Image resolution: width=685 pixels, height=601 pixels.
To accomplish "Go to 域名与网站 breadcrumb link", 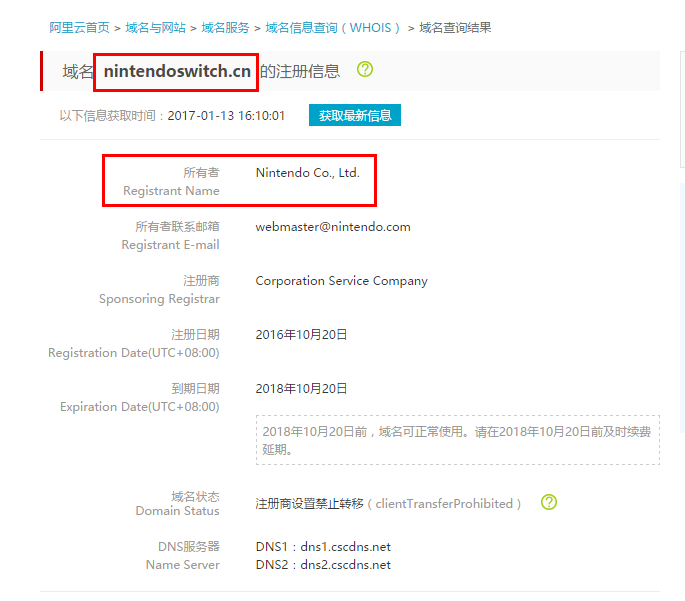I will 156,28.
